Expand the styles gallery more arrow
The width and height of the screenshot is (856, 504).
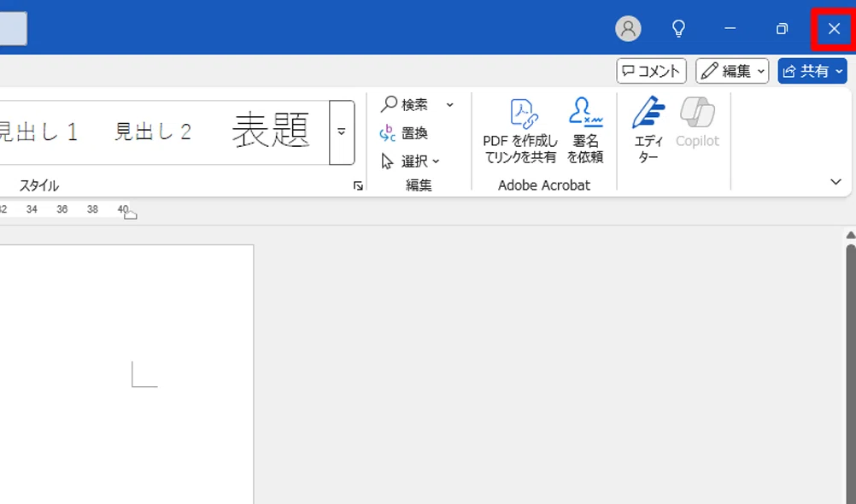342,132
